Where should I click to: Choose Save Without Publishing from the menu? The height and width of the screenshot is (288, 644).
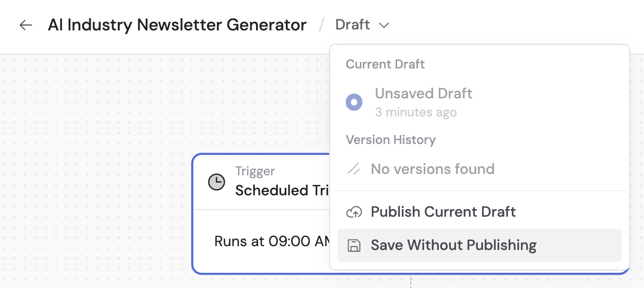(454, 245)
